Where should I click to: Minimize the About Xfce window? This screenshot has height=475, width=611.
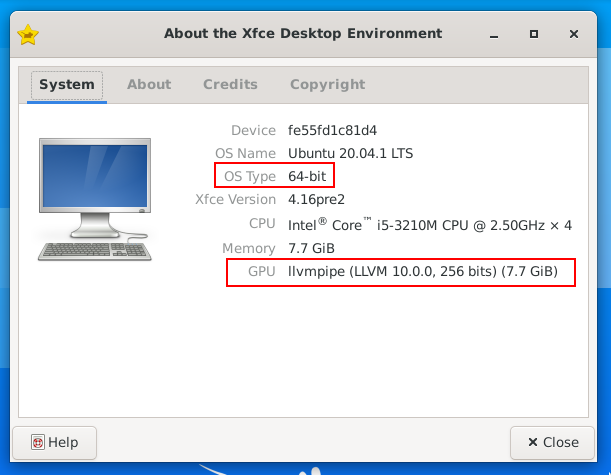point(494,35)
